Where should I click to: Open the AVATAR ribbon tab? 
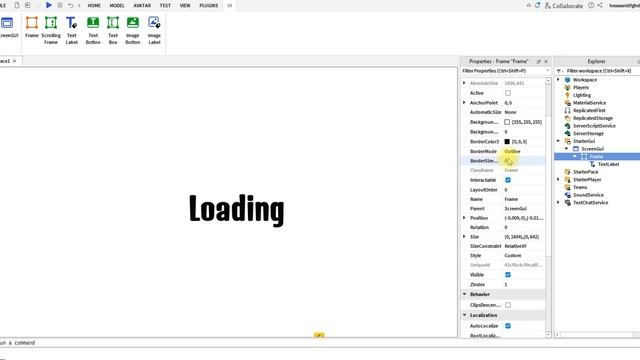pos(142,6)
